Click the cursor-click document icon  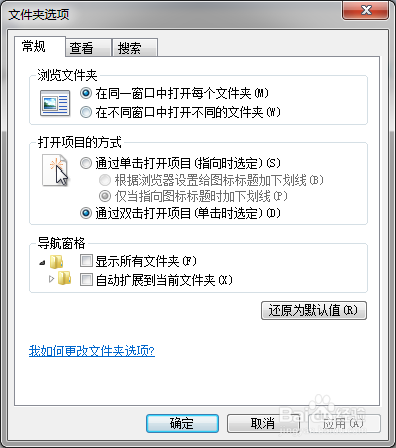[x=55, y=170]
